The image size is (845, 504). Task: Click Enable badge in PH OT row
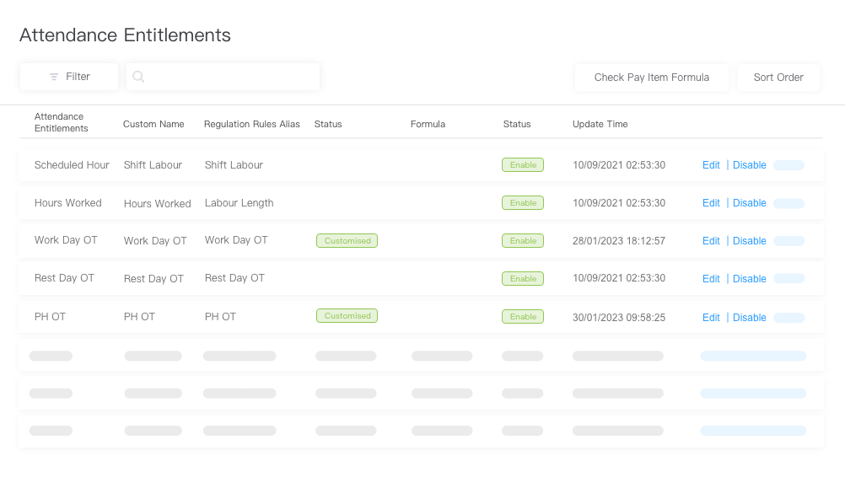pos(523,317)
